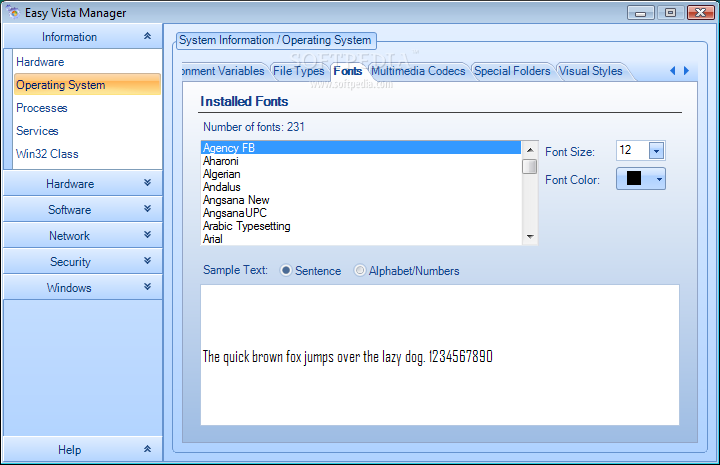Expand the Hardware sidebar section

[83, 183]
